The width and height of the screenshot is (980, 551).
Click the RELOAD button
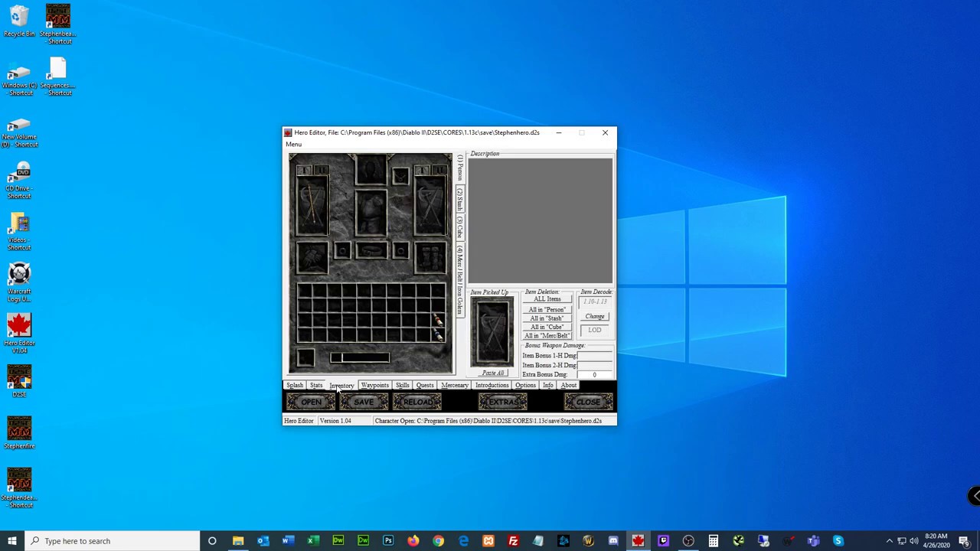[417, 402]
